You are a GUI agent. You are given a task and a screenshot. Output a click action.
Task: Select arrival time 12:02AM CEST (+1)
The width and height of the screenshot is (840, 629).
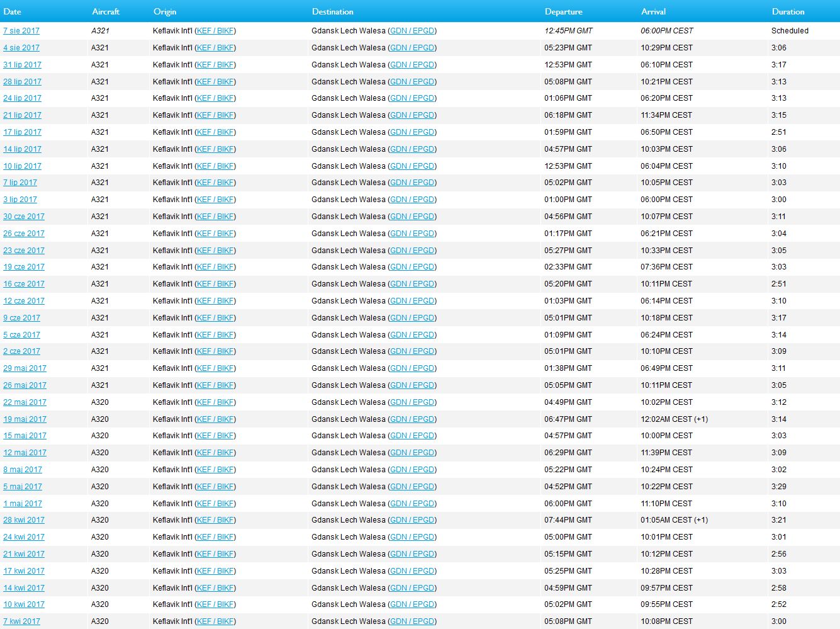675,419
